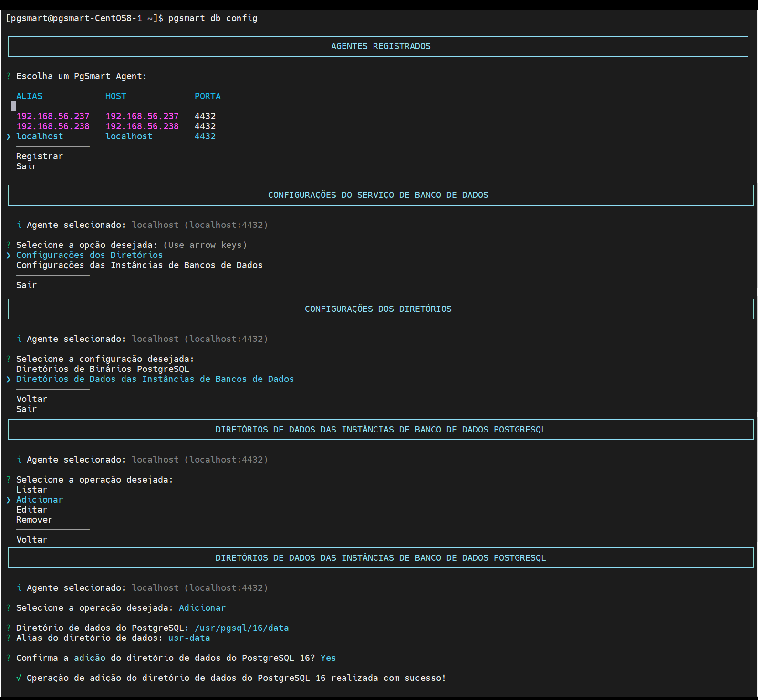Click port 4432 in the localhost row

click(205, 136)
